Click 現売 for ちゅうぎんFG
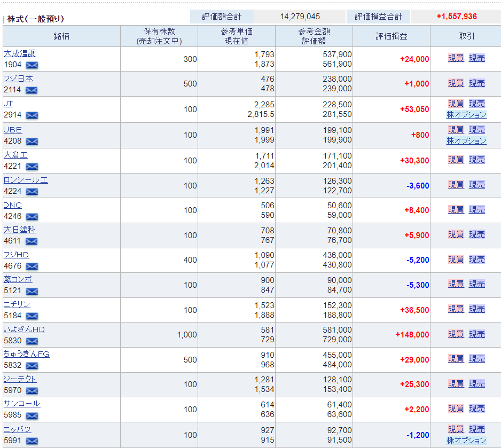 click(477, 359)
